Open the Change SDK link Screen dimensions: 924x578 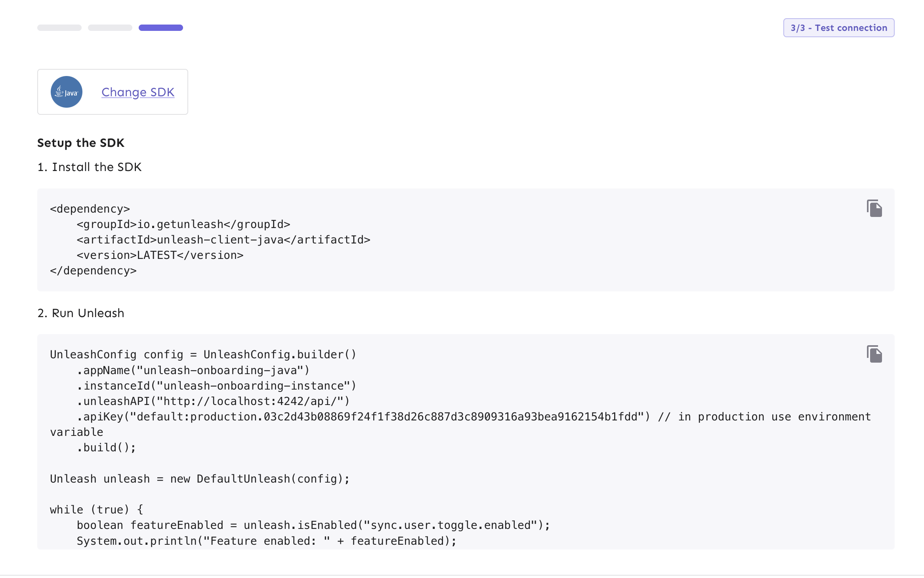(x=138, y=92)
